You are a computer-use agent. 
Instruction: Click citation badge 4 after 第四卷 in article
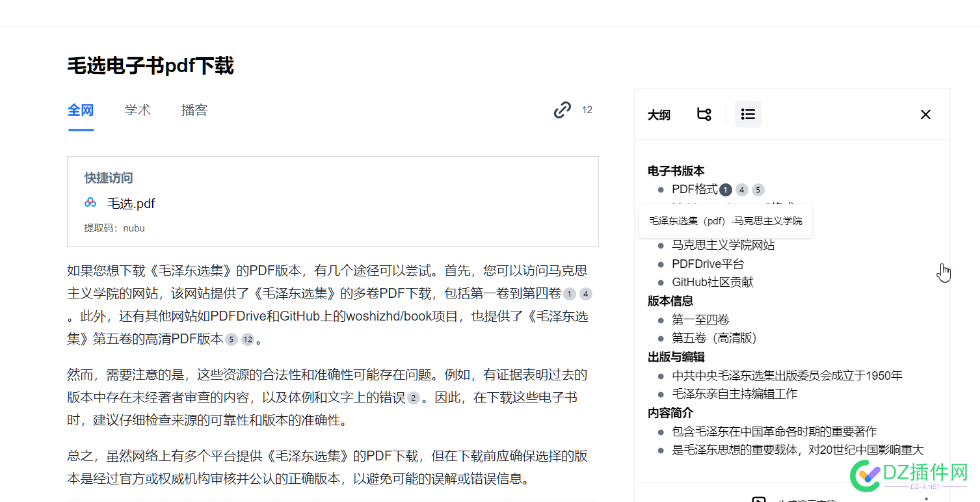pyautogui.click(x=586, y=294)
